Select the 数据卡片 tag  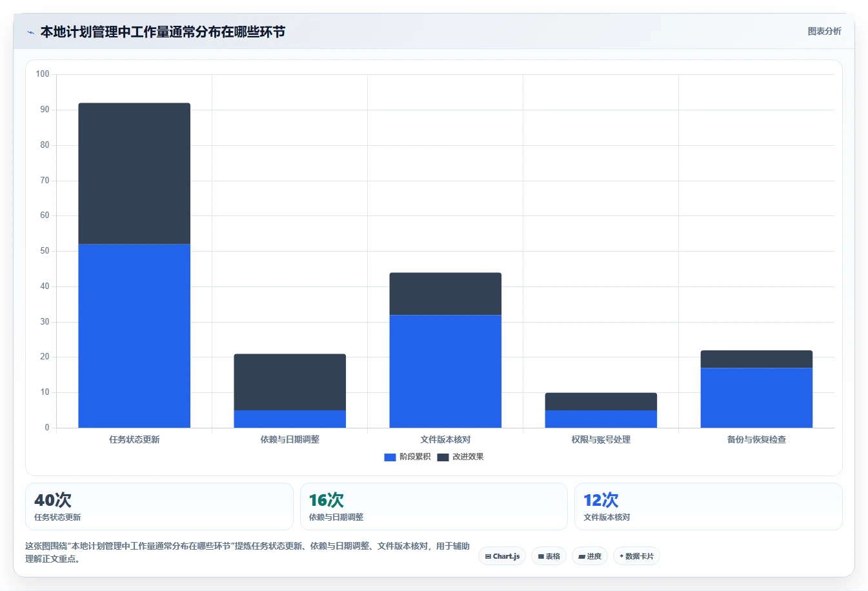636,556
